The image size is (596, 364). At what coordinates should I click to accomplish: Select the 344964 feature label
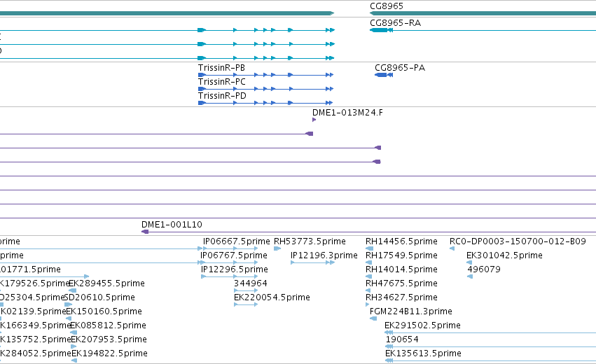click(x=251, y=283)
